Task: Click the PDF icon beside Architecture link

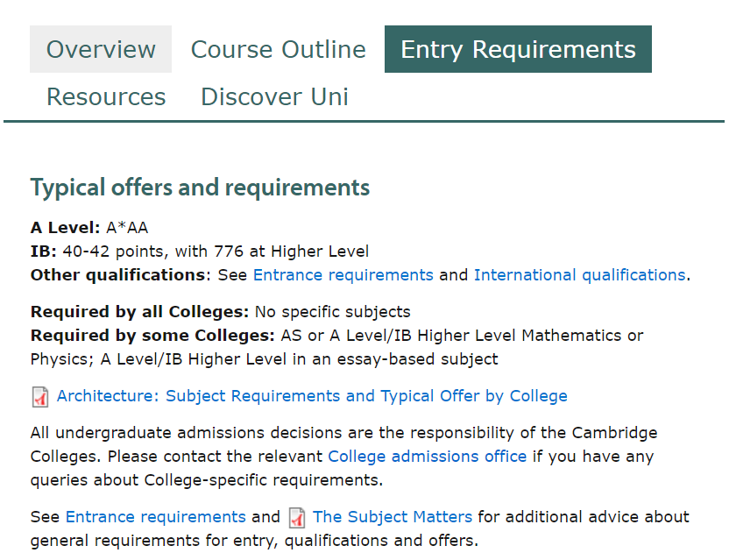Action: [x=40, y=397]
